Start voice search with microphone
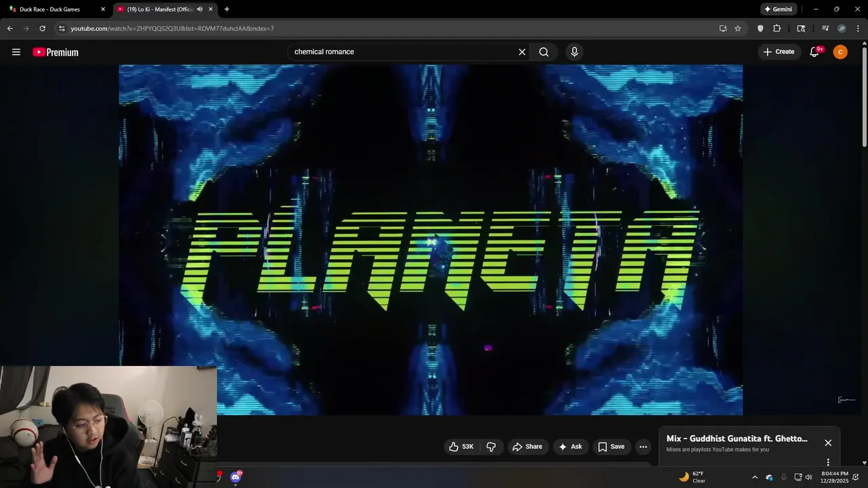This screenshot has width=868, height=488. pyautogui.click(x=574, y=52)
